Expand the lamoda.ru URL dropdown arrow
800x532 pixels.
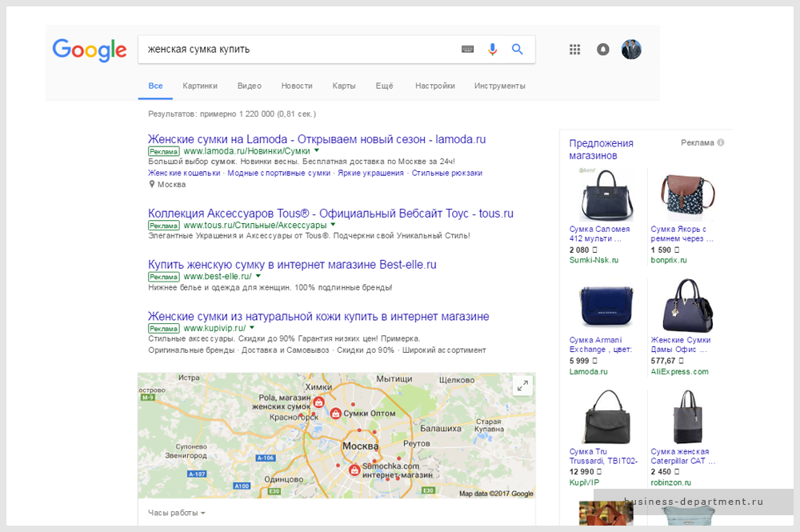pos(317,150)
